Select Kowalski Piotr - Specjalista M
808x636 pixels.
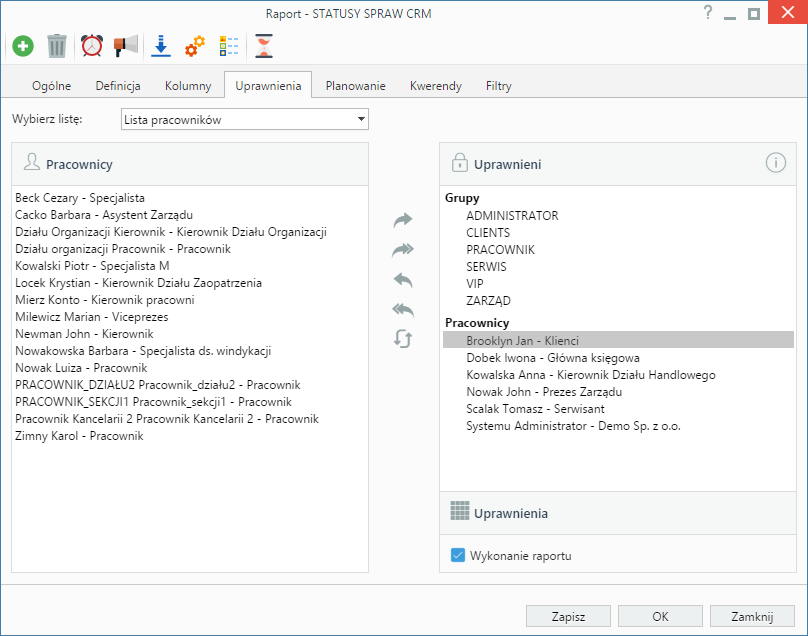click(92, 266)
